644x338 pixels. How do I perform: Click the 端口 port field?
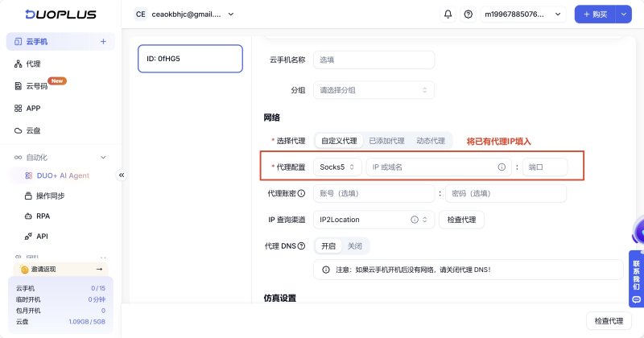[x=545, y=167]
